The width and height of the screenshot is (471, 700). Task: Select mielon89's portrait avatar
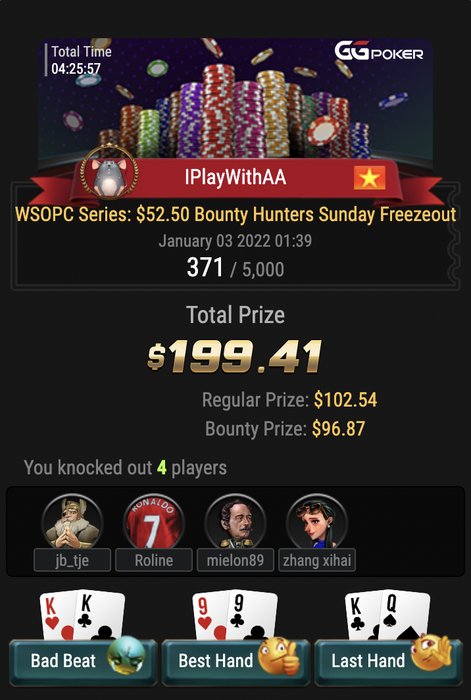pyautogui.click(x=235, y=522)
